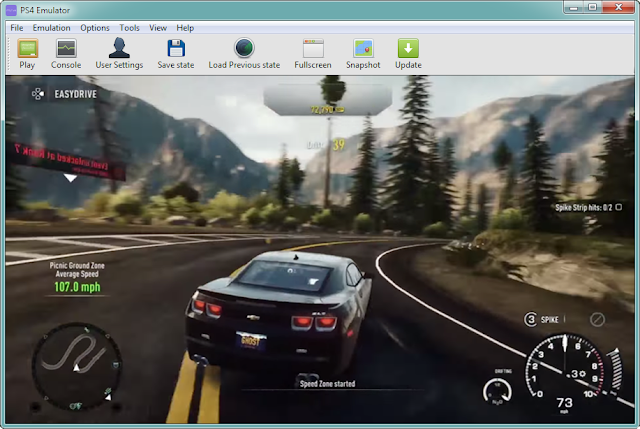
Task: Open User Settings from the toolbar
Action: pyautogui.click(x=119, y=48)
